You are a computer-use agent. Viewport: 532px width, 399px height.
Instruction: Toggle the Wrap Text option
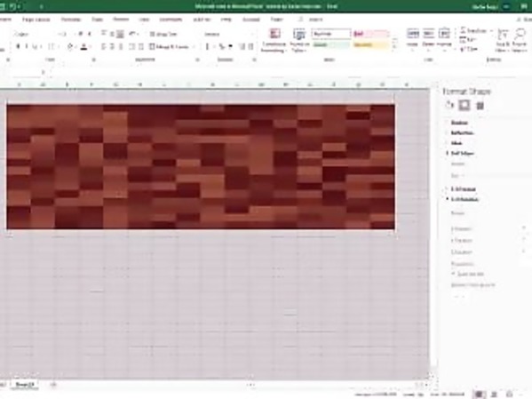(163, 34)
